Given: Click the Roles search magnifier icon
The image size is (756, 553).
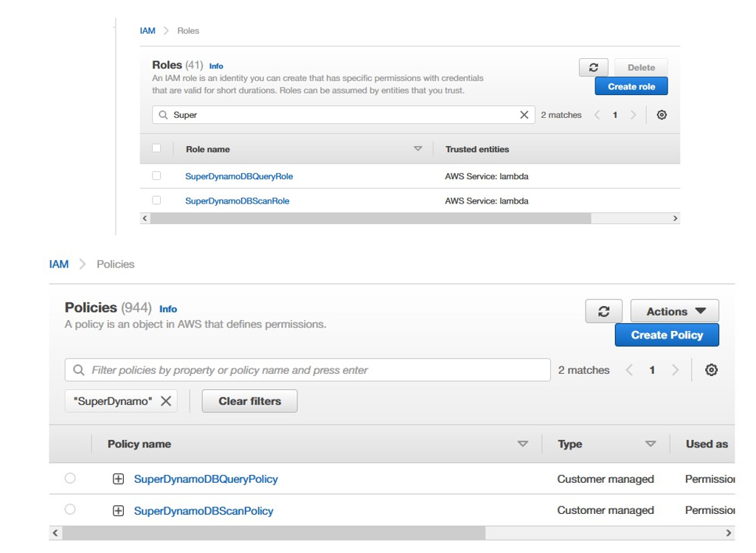Looking at the screenshot, I should (163, 115).
